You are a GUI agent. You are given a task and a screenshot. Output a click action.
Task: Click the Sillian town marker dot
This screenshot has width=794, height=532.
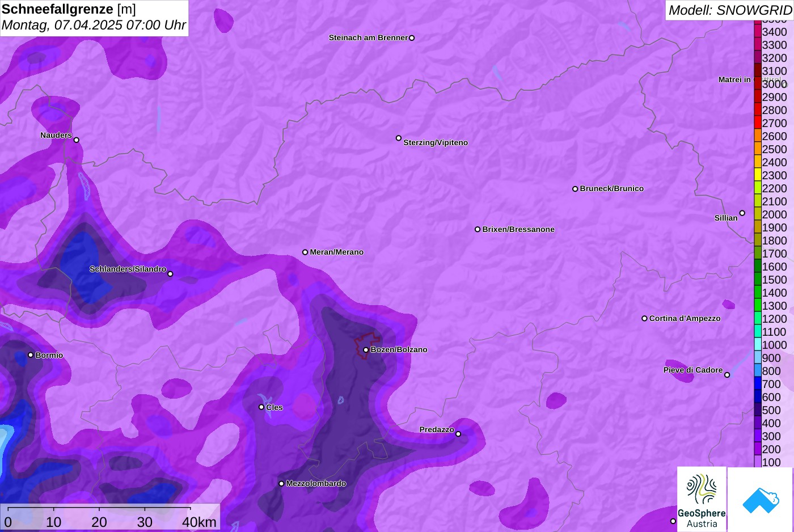point(742,213)
